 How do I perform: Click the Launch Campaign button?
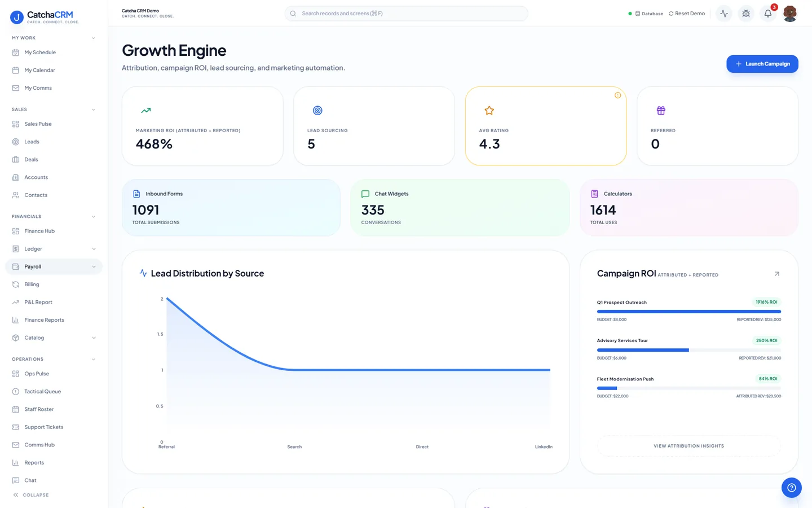coord(762,64)
